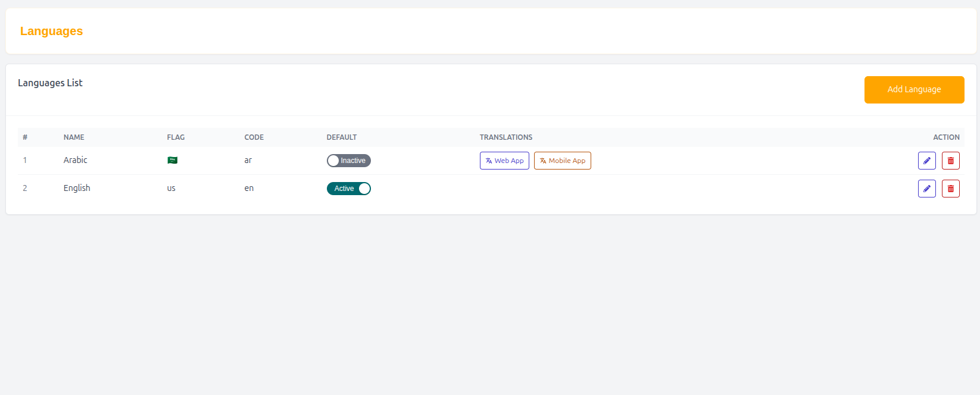Click the edit pencil icon for Arabic
Screen dimensions: 980x395
(927, 161)
